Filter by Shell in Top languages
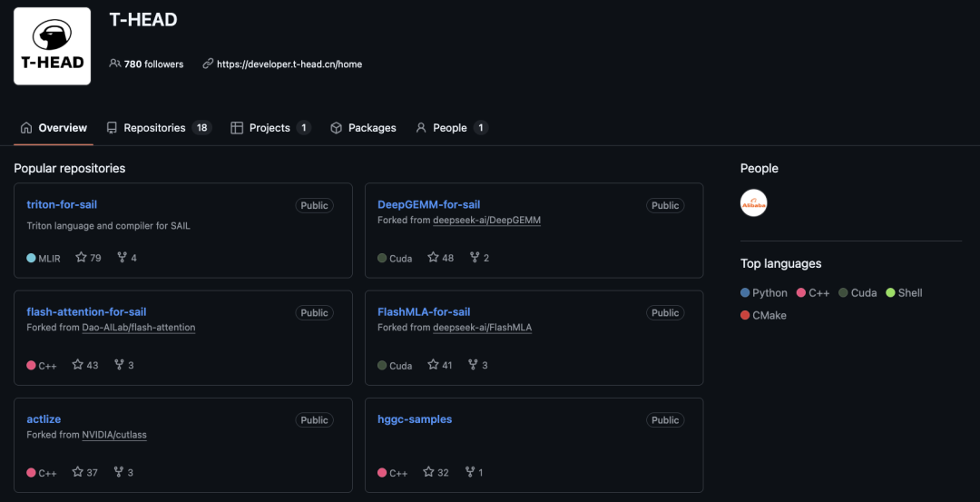Image resolution: width=980 pixels, height=502 pixels. tap(905, 292)
